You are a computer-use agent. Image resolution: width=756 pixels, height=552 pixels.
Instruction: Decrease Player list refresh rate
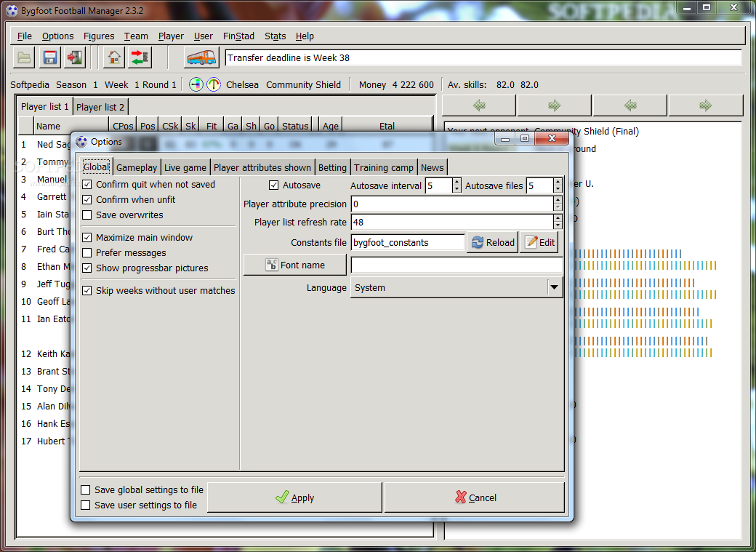(x=558, y=225)
